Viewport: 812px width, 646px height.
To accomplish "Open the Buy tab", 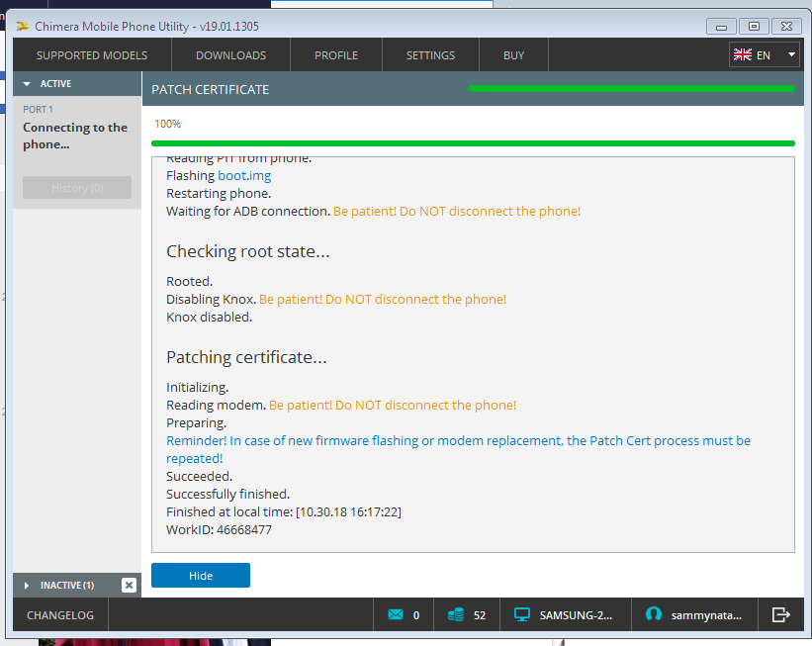I will click(513, 55).
